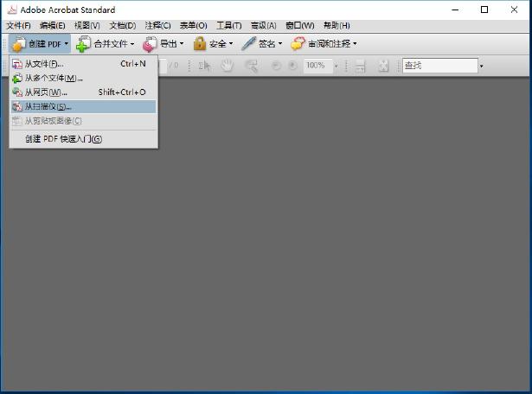Image resolution: width=532 pixels, height=394 pixels.
Task: Expand the 审阅和注释 dropdown arrow
Action: [x=355, y=44]
